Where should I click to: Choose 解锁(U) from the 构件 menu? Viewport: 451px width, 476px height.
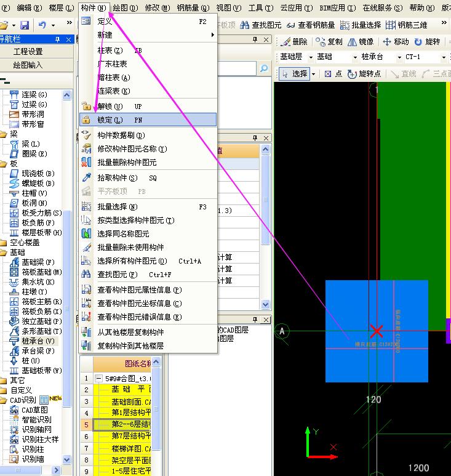148,107
